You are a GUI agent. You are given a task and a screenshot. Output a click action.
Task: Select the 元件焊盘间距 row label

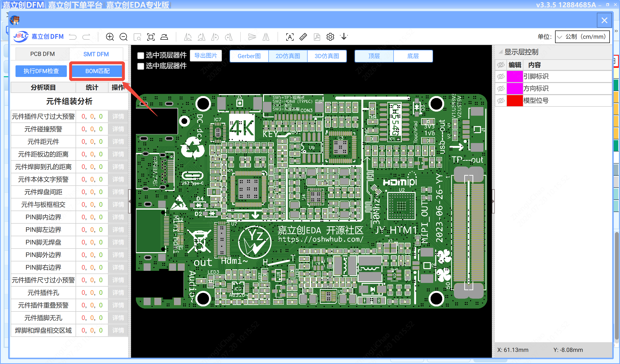[43, 192]
